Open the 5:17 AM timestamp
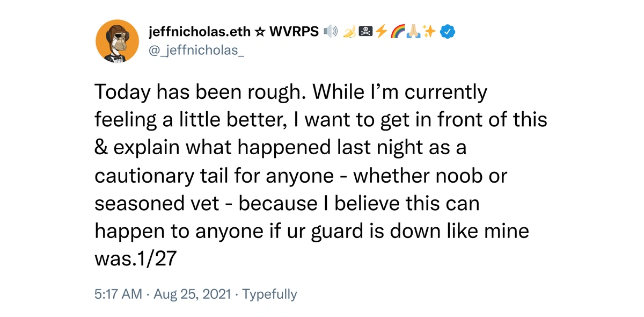This screenshot has height=317, width=644. (x=119, y=294)
